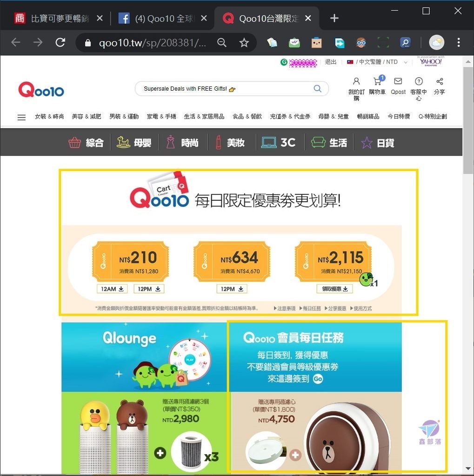Click the zoom magnifier icon in address bar

[x=222, y=43]
